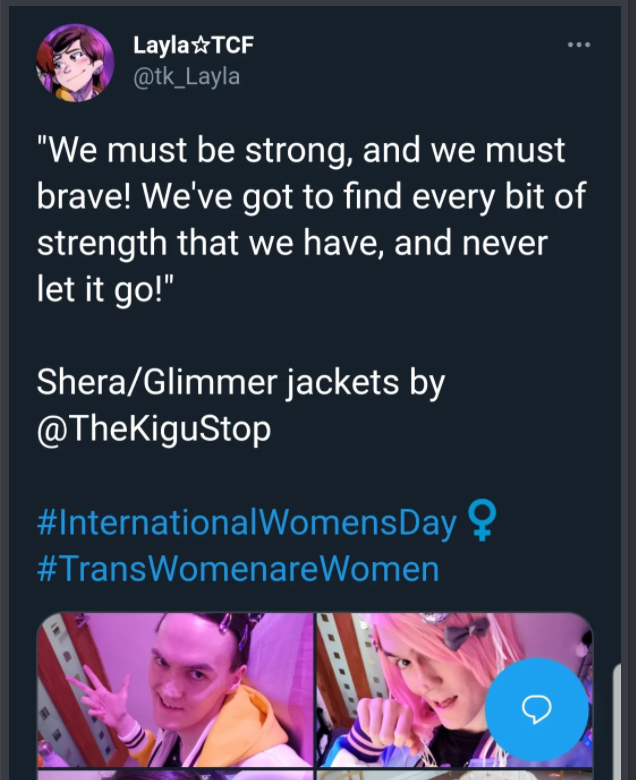Click the "let it go!" closing line
Screen dimensions: 636x780
tap(105, 289)
